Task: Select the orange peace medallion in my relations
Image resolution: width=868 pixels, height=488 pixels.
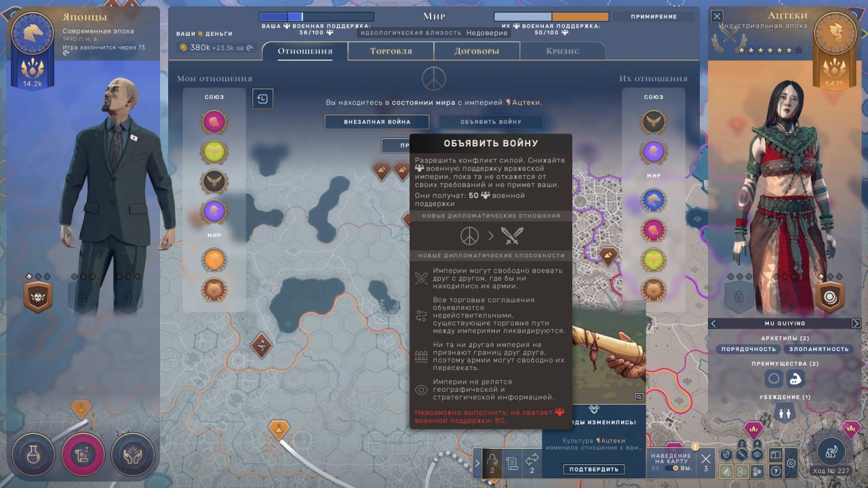Action: tap(214, 260)
